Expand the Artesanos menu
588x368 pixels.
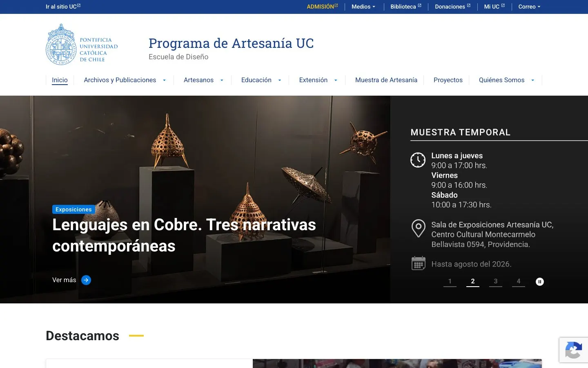tap(222, 80)
